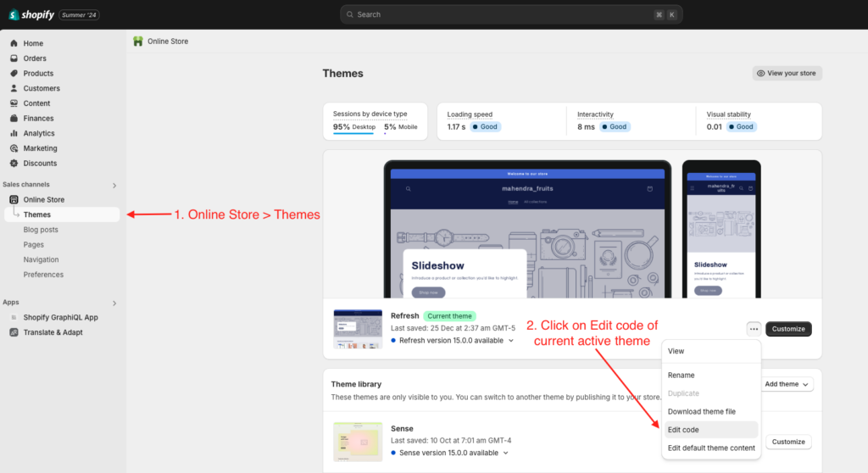The width and height of the screenshot is (868, 473).
Task: Click the Discounts badge icon
Action: [14, 164]
